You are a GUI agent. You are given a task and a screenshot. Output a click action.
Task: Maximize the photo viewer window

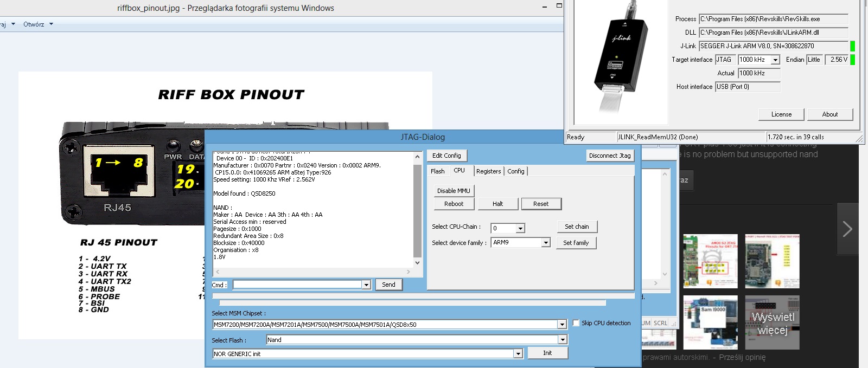(559, 5)
